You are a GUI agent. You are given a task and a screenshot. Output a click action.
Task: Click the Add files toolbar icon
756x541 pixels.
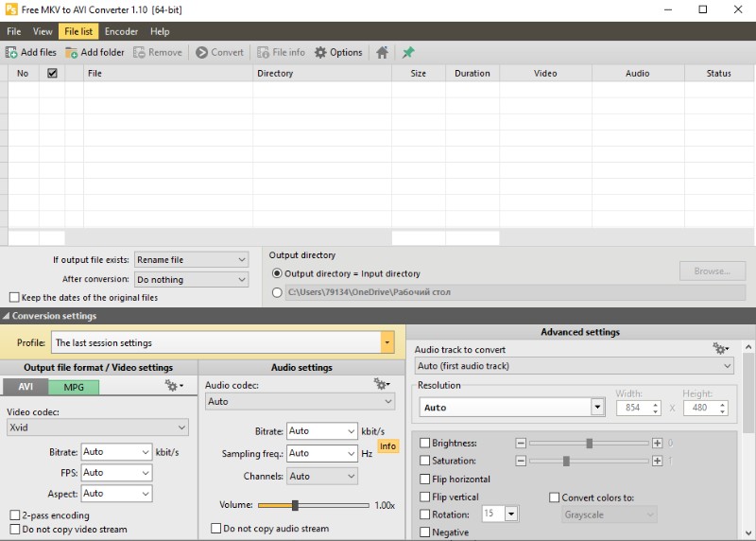point(12,53)
